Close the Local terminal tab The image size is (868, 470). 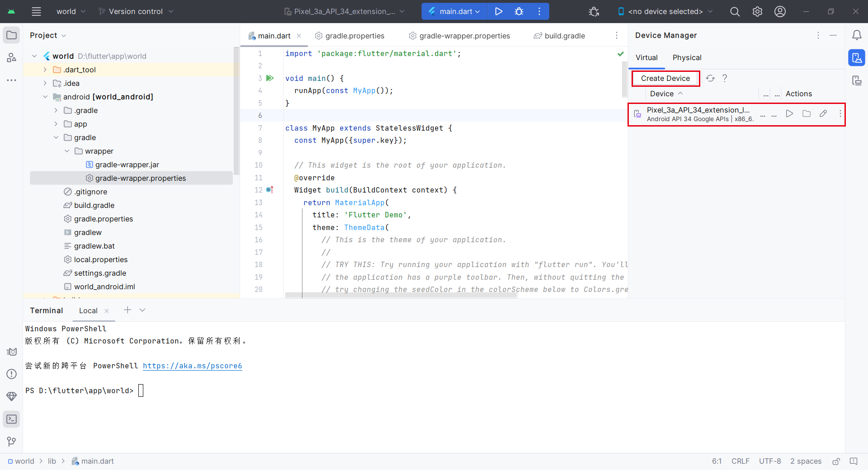tap(107, 310)
